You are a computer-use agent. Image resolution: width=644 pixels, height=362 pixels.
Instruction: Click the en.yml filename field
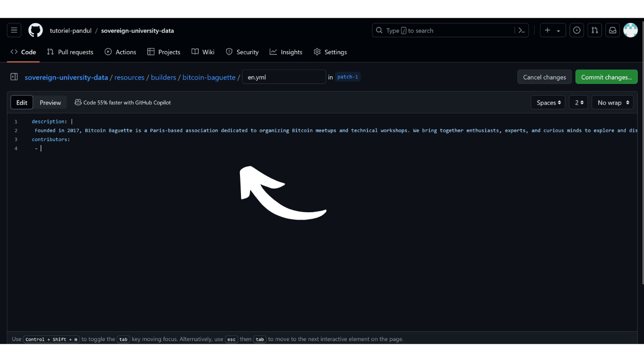pos(284,77)
